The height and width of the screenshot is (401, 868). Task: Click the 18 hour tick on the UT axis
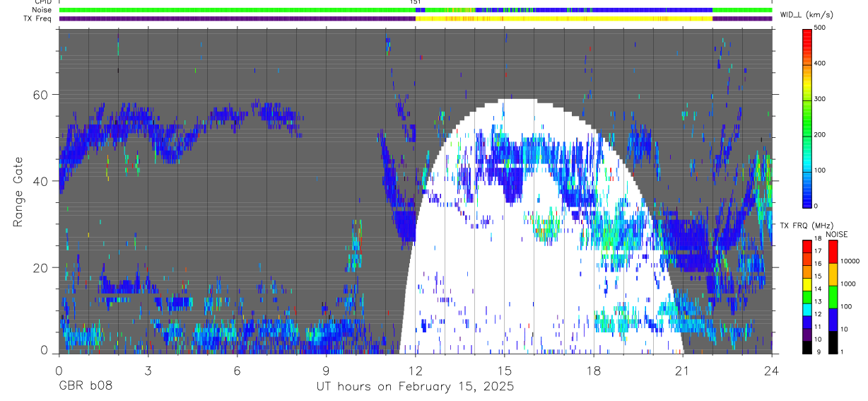tap(594, 369)
